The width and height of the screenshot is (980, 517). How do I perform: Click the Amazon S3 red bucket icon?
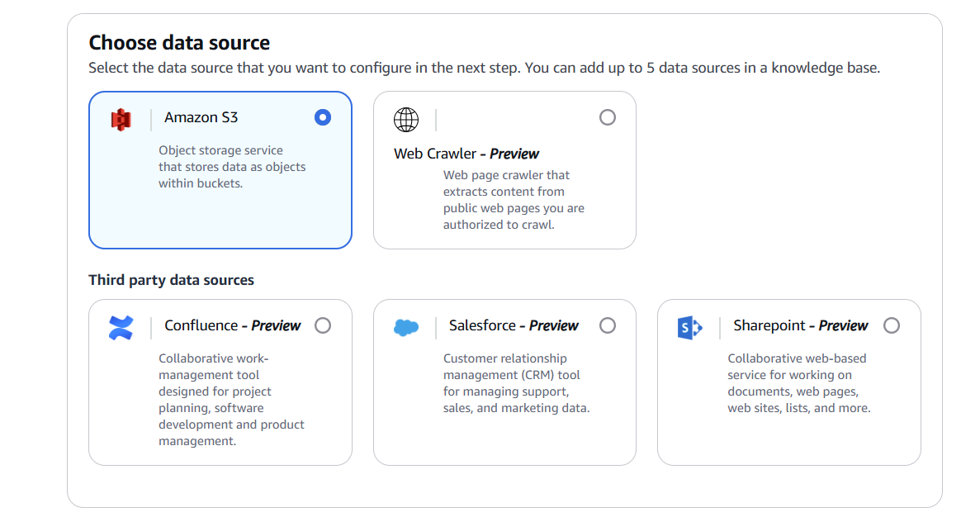(121, 119)
